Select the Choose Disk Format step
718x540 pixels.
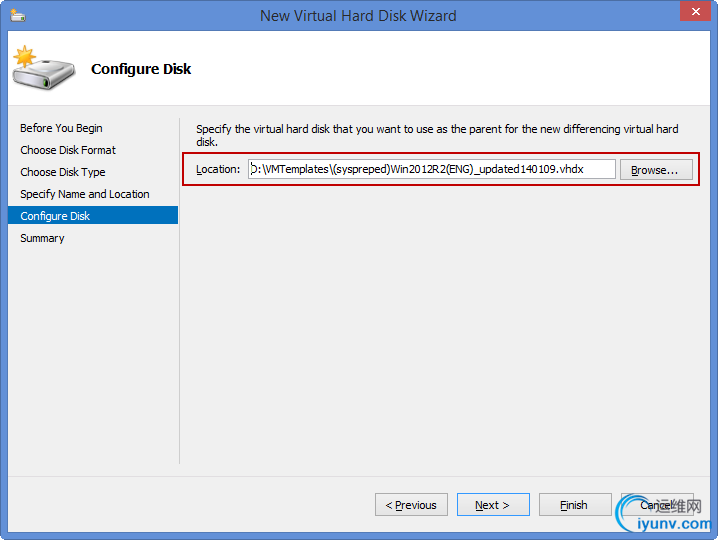(68, 150)
